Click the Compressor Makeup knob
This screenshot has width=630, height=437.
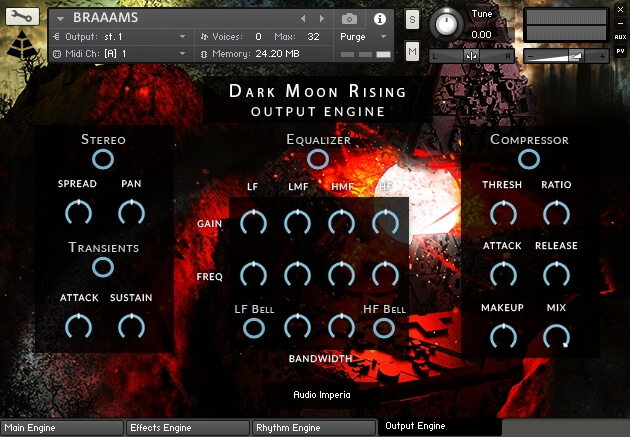click(x=503, y=337)
